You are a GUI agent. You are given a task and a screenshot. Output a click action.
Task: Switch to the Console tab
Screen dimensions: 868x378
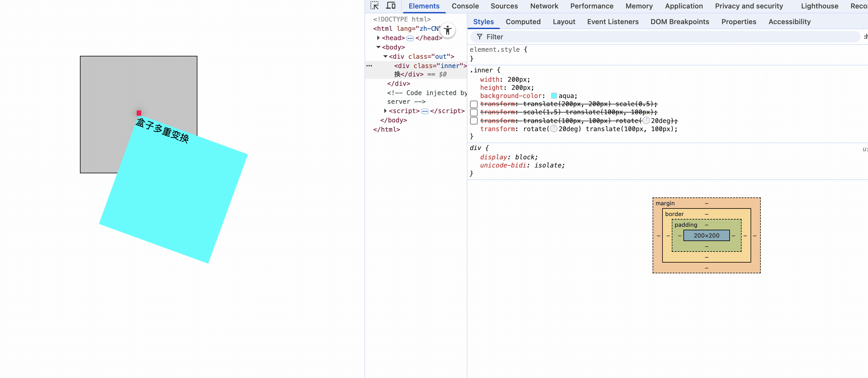pos(465,6)
